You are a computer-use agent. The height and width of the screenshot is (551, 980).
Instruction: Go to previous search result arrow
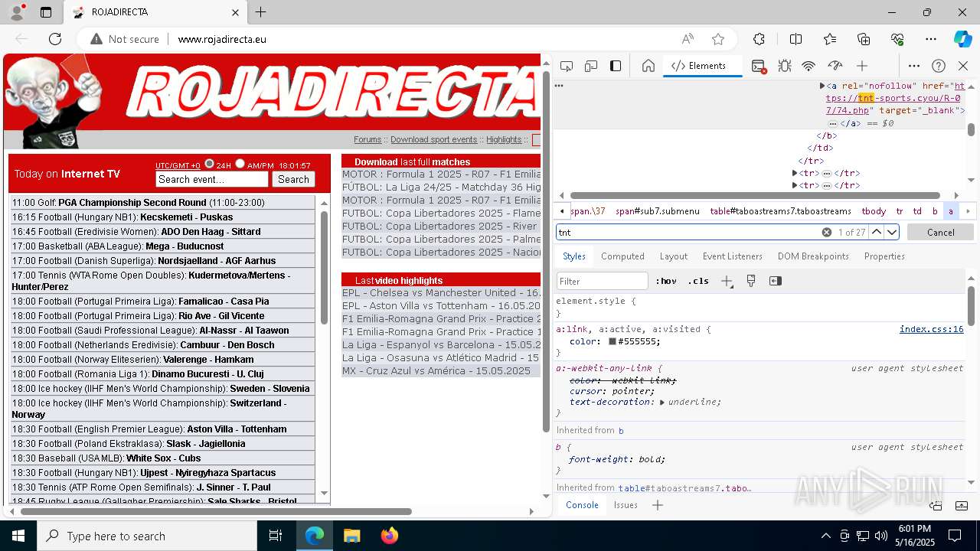877,232
